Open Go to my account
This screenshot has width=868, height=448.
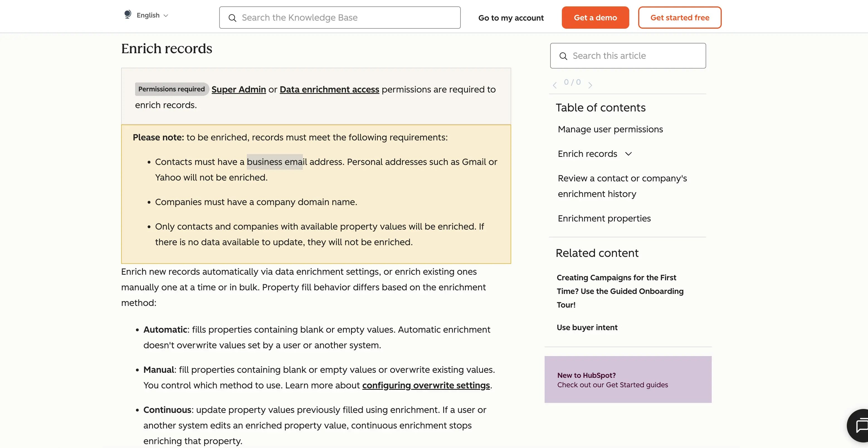pyautogui.click(x=511, y=18)
